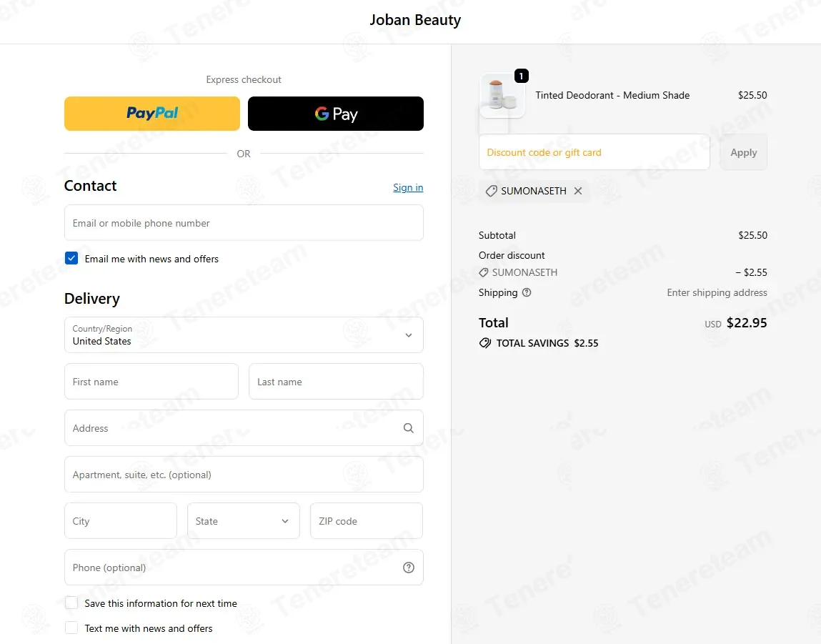Check Save this information for next time
This screenshot has width=821, height=644.
(71, 603)
